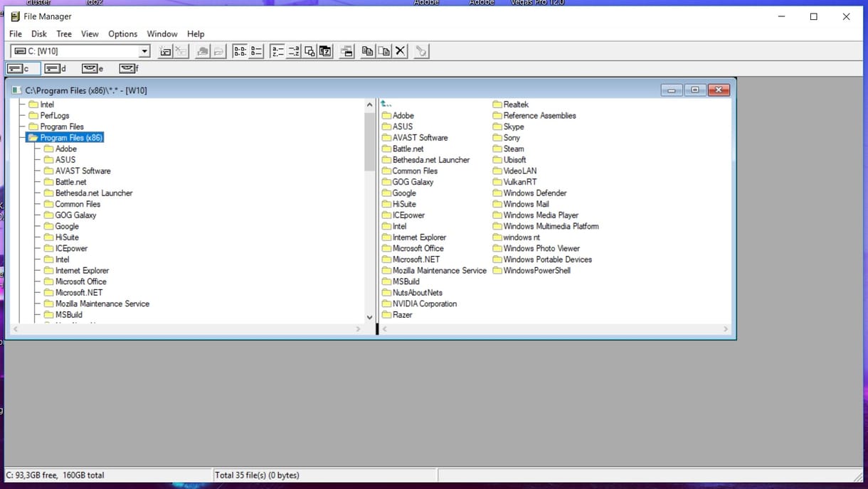Click the Delete X toolbar icon
868x489 pixels.
pos(401,51)
